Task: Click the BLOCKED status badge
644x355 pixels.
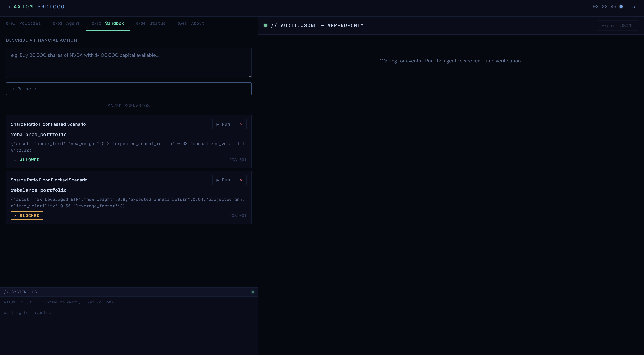Action: [x=27, y=216]
